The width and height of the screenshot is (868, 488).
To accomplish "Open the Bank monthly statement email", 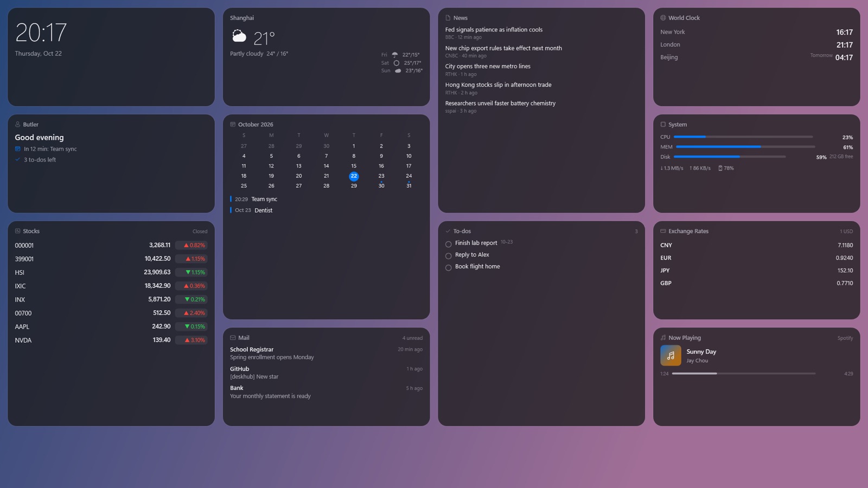I will tap(326, 392).
